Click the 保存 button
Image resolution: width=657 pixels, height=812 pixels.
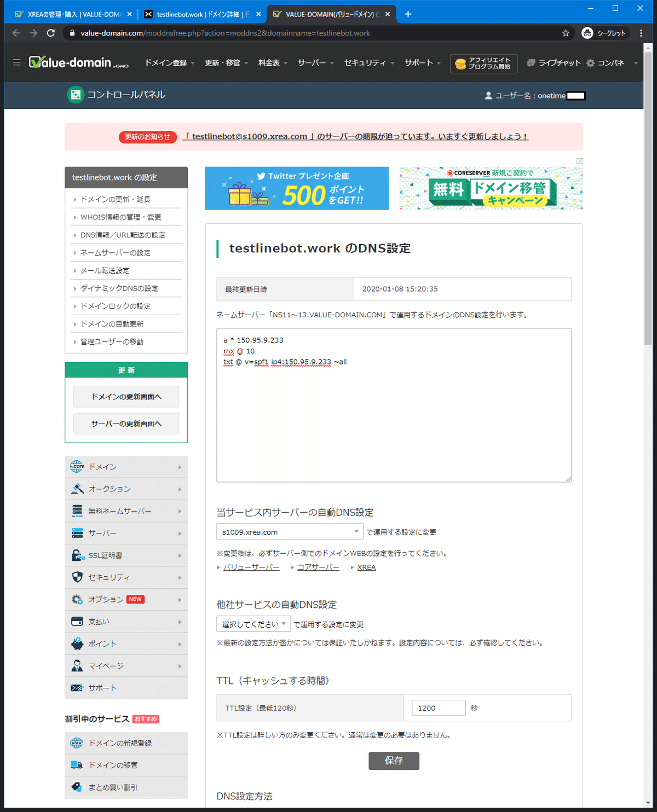[x=394, y=761]
